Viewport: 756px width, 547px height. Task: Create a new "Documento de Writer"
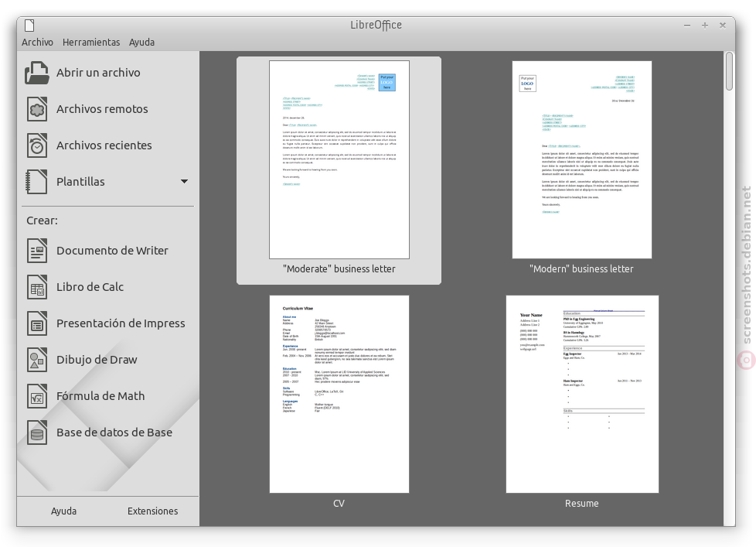[112, 251]
